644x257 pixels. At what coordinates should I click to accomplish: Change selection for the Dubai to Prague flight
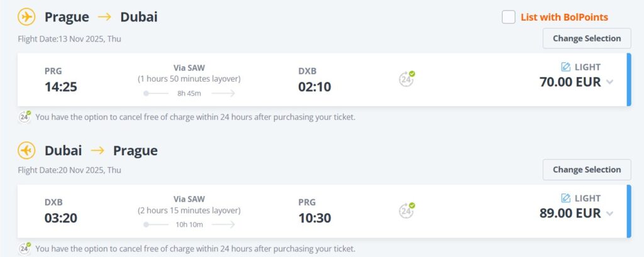tap(586, 170)
